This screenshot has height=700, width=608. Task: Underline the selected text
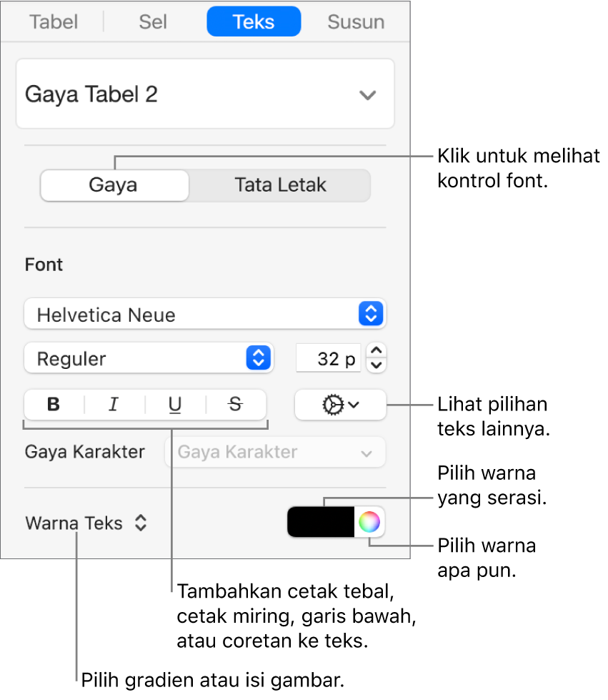tap(174, 405)
